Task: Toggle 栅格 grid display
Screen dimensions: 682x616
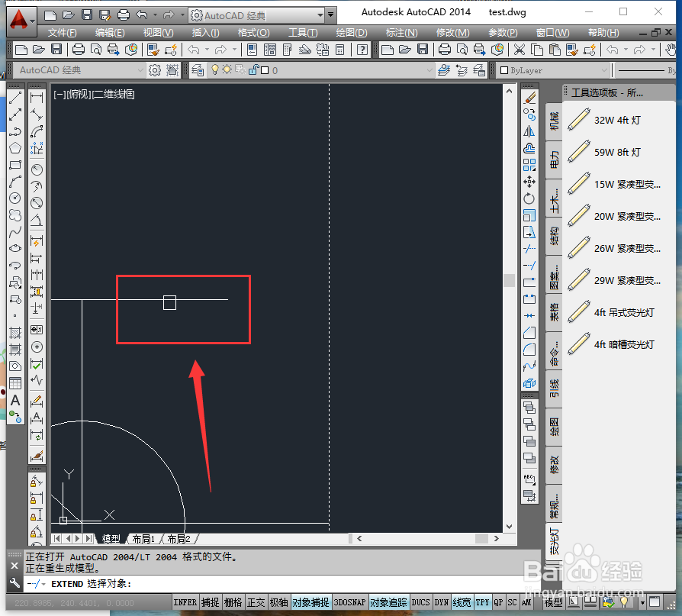Action: click(233, 602)
